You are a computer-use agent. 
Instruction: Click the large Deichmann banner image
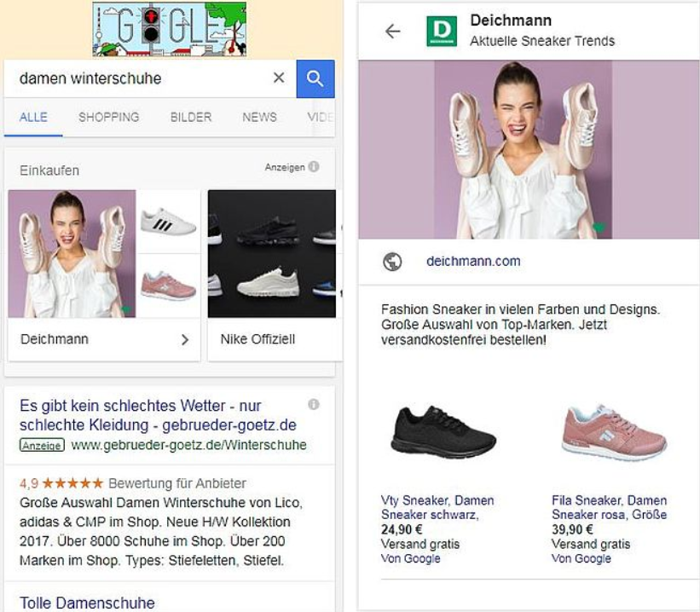(529, 149)
